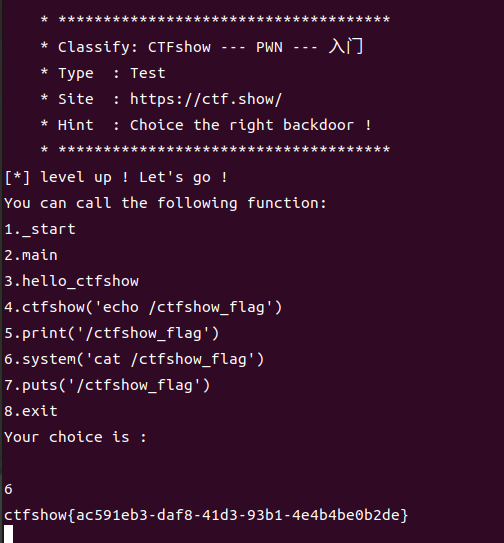Click the 4.ctfshow echo option line

pos(143,307)
